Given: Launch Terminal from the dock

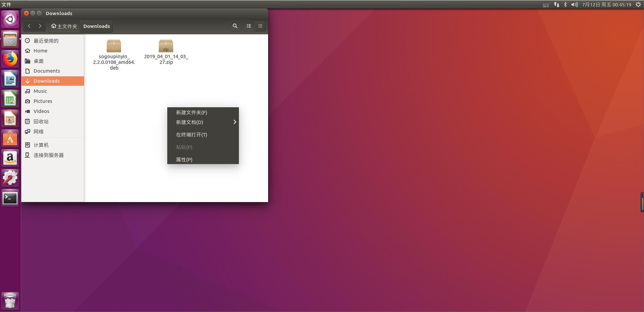Looking at the screenshot, I should point(10,198).
